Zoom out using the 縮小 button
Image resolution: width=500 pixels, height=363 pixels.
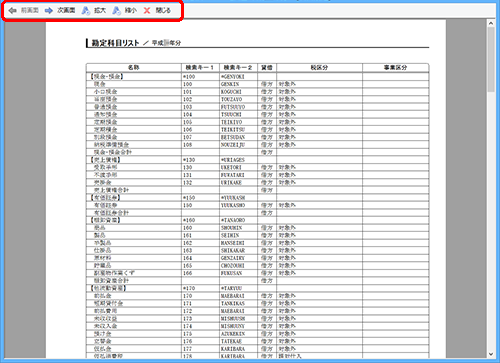[x=125, y=10]
